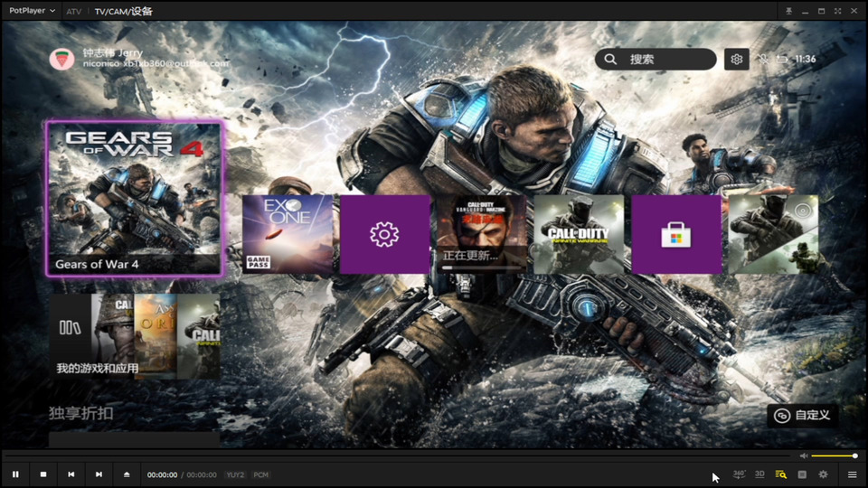Launch the Gears of War 4 tile

(134, 199)
